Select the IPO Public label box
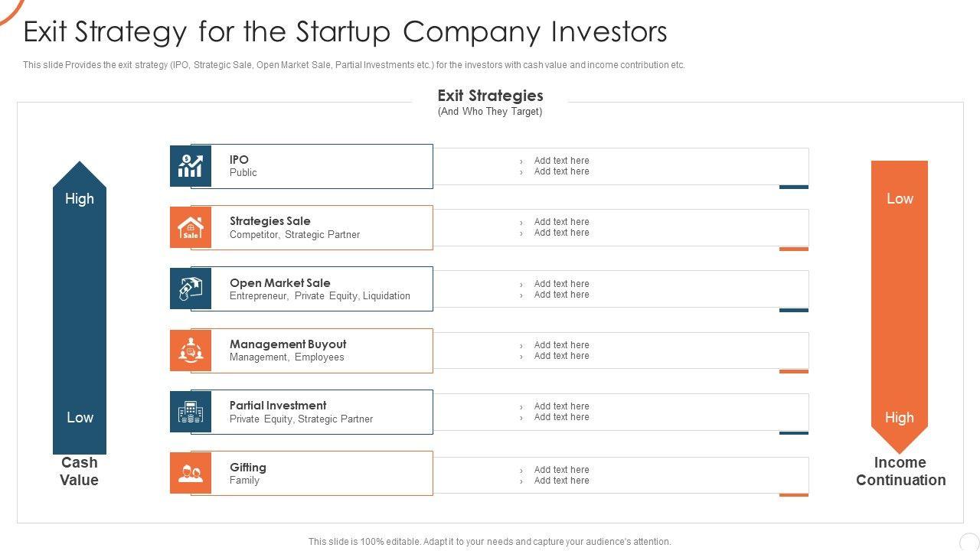The image size is (980, 551). 322,166
